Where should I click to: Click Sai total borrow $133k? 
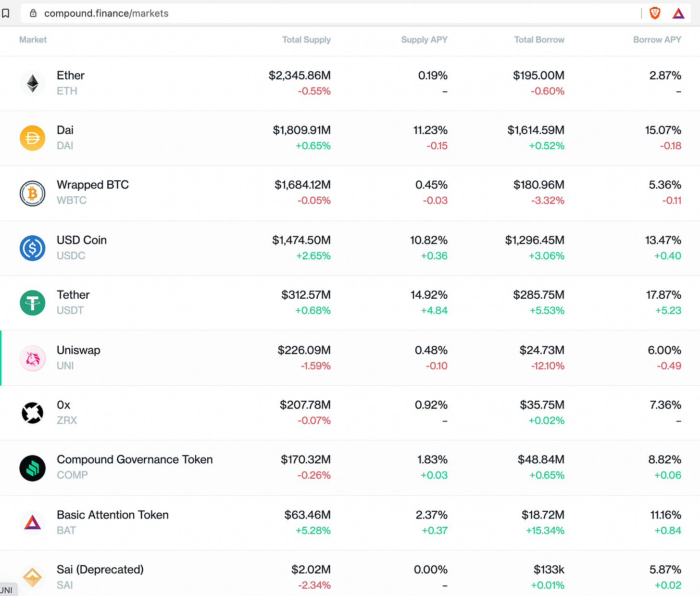coord(549,570)
